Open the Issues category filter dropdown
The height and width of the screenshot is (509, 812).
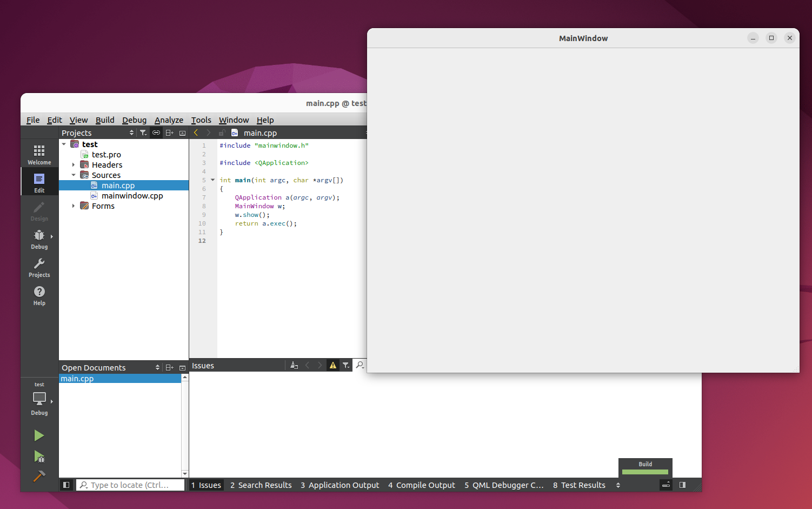(x=346, y=365)
